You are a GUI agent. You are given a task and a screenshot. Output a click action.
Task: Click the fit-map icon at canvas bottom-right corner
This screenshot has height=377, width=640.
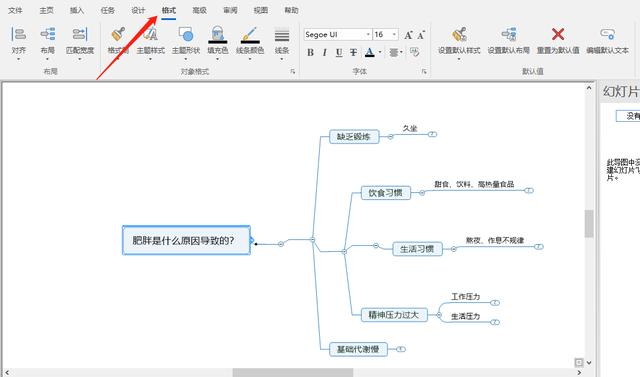tap(578, 362)
